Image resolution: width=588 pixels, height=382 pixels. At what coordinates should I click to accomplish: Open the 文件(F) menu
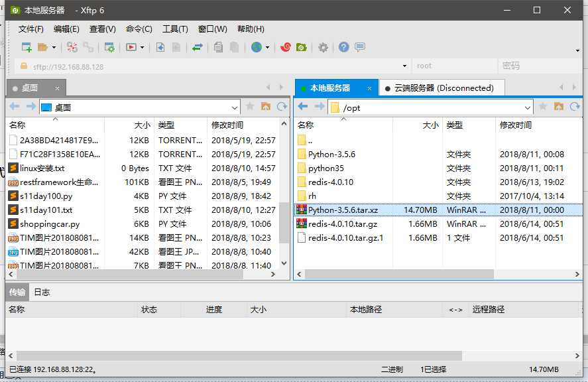pos(30,29)
